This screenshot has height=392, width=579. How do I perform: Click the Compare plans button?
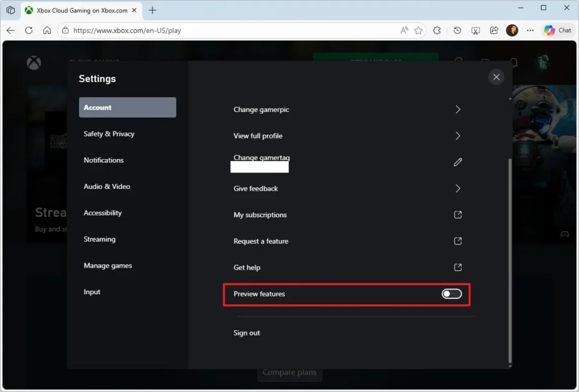tap(289, 372)
